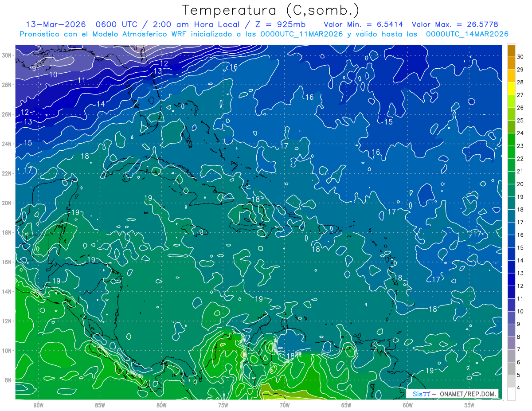Pick the white colorbar segment below 4
Viewport: 532px width, 411px height.
click(x=511, y=394)
